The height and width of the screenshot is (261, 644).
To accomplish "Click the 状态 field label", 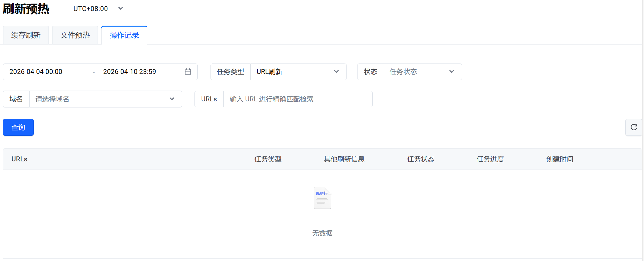I will 371,72.
